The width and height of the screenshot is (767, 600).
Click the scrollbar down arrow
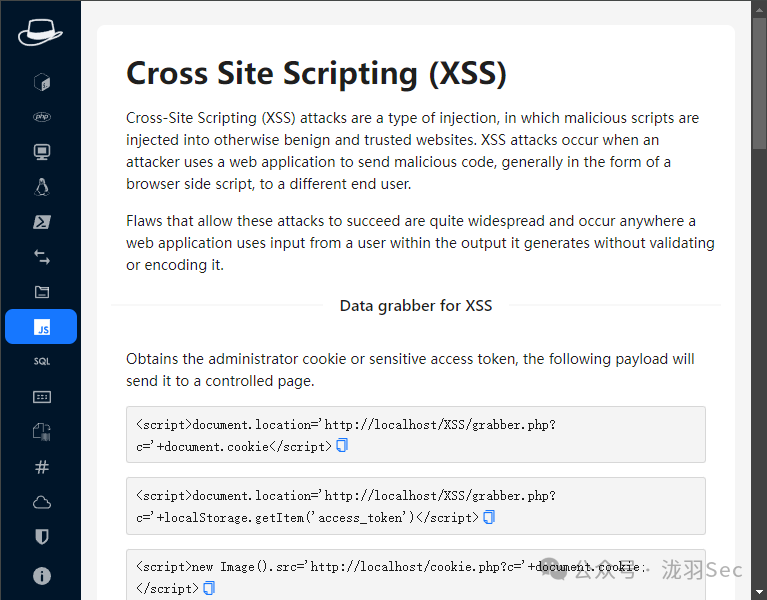tap(759, 592)
